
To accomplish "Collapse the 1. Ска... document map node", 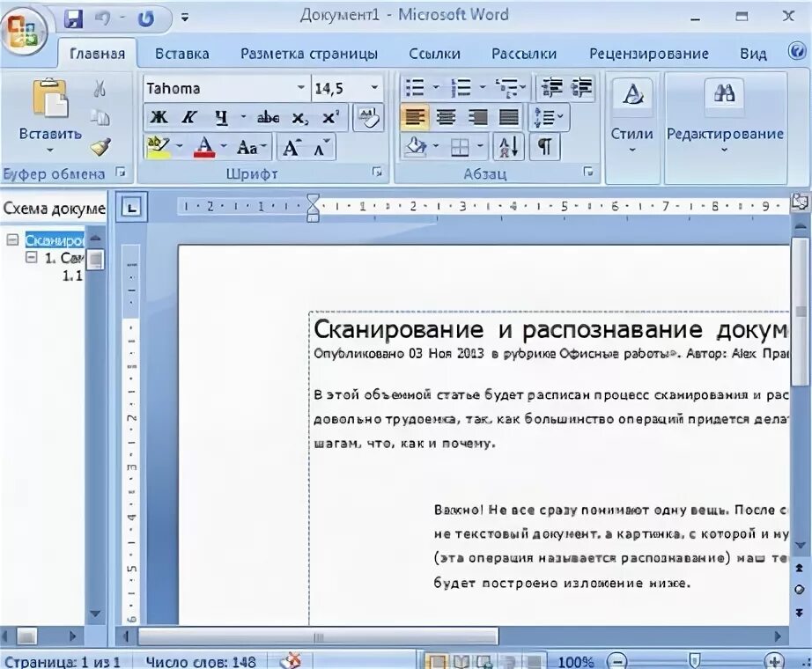I will click(31, 257).
